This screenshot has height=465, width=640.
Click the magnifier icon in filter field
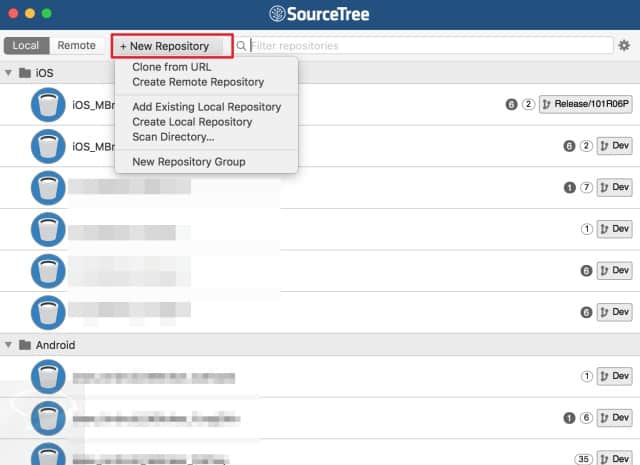pos(241,46)
